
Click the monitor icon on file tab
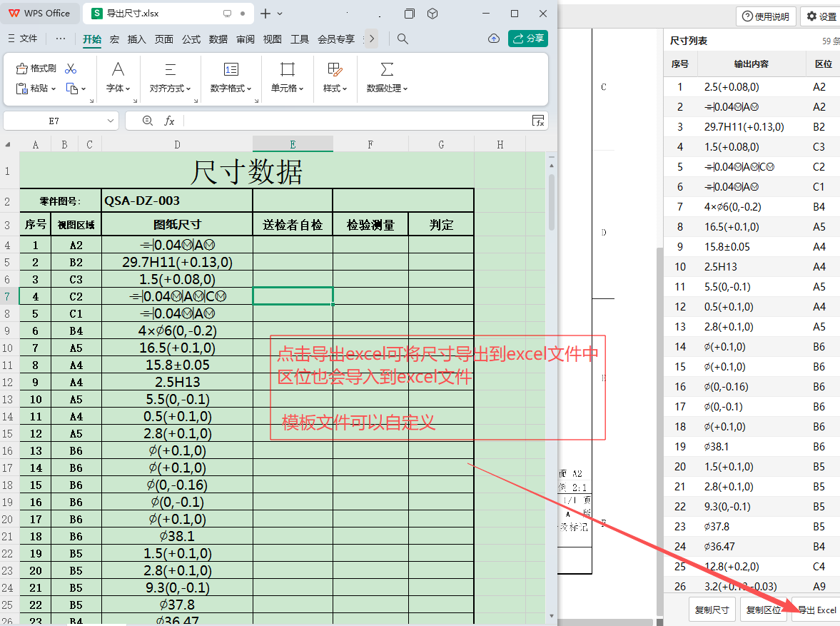[x=227, y=14]
